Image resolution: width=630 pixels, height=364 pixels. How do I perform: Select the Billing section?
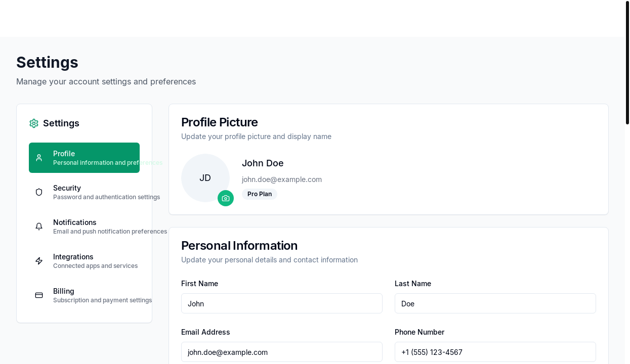click(84, 295)
